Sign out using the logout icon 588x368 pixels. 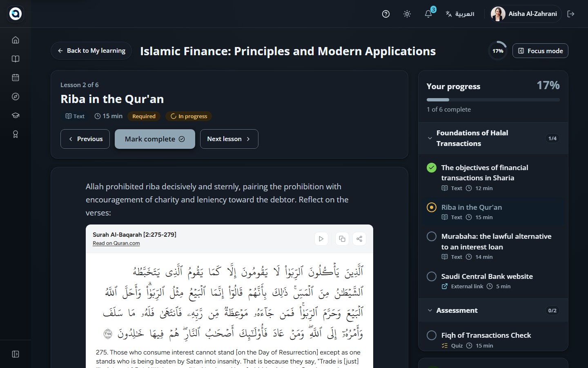coord(571,14)
